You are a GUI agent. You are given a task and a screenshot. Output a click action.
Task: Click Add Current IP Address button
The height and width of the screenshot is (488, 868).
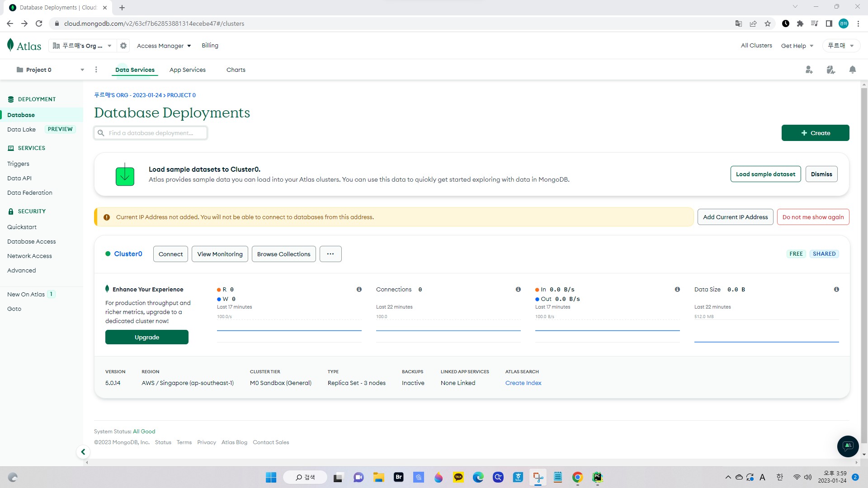point(736,217)
